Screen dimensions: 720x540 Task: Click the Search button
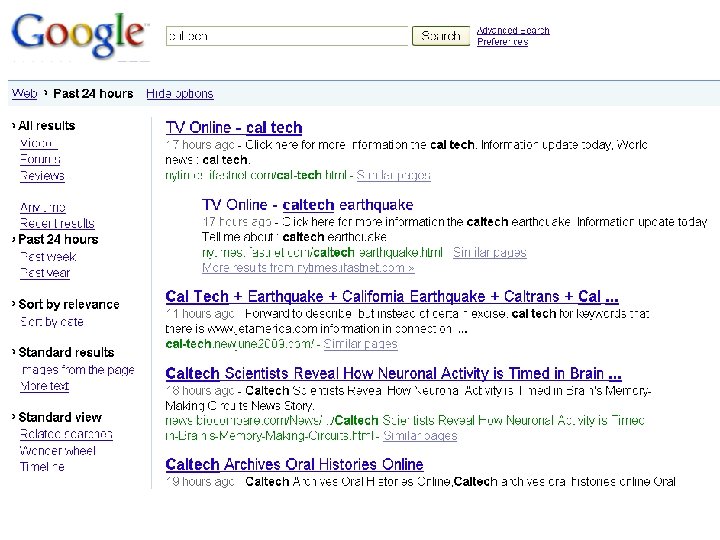[441, 36]
